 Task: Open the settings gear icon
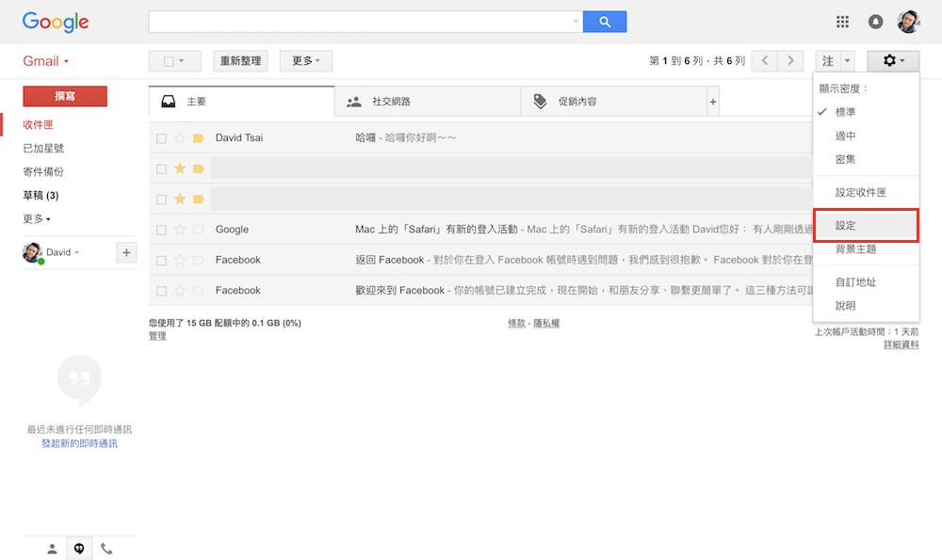pos(890,59)
